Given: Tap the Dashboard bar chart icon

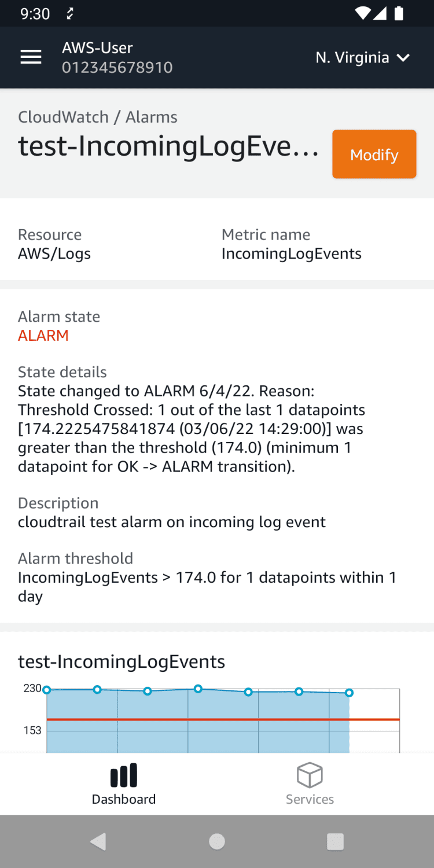Looking at the screenshot, I should pyautogui.click(x=124, y=775).
